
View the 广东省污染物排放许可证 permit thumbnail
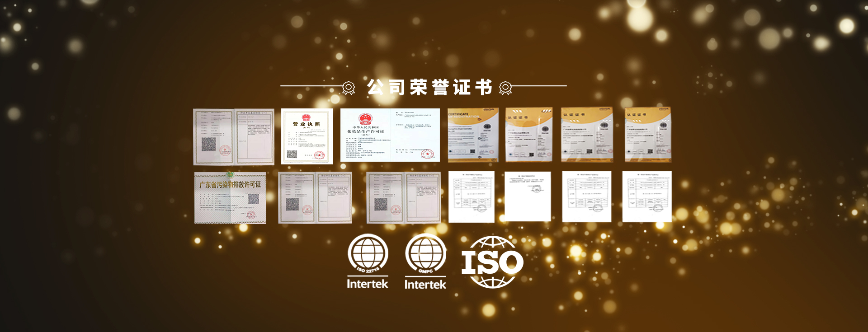(x=230, y=198)
